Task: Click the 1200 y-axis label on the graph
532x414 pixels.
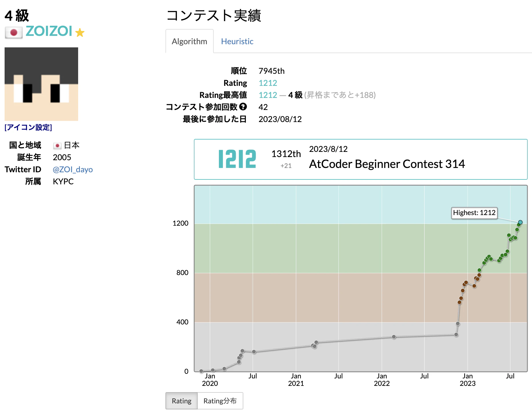Action: [x=180, y=223]
